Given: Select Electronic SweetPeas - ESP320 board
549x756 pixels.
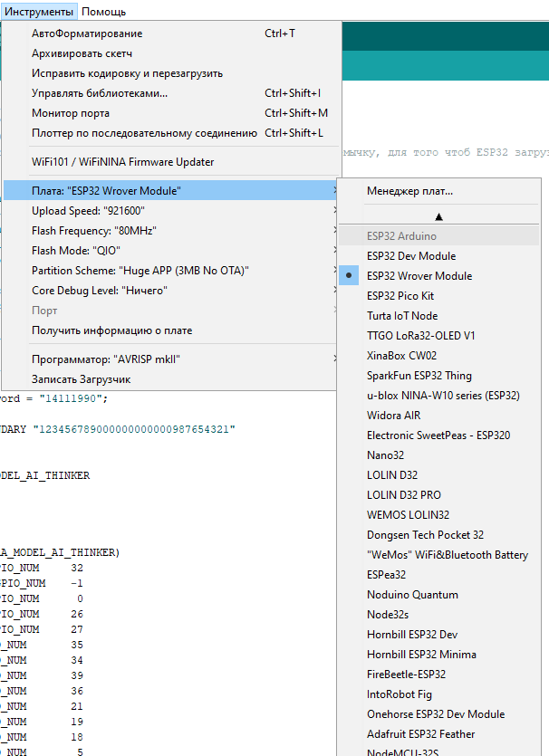Looking at the screenshot, I should (439, 435).
